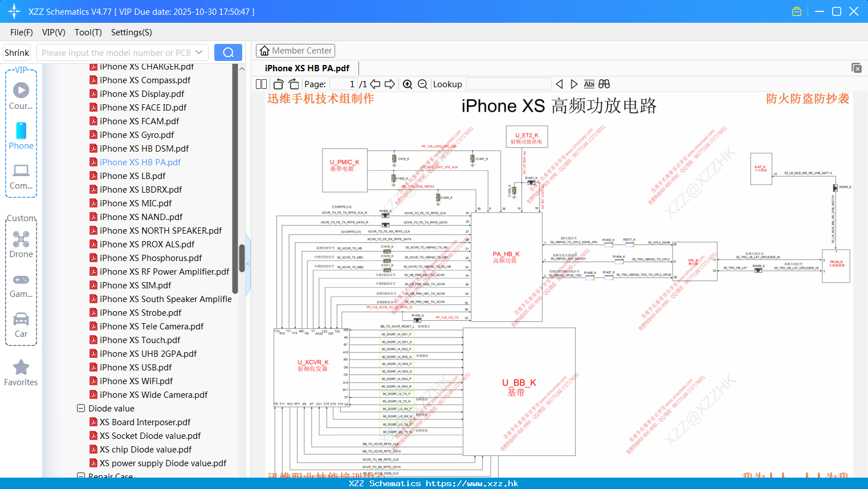Toggle two-page side-by-side view

[x=261, y=84]
